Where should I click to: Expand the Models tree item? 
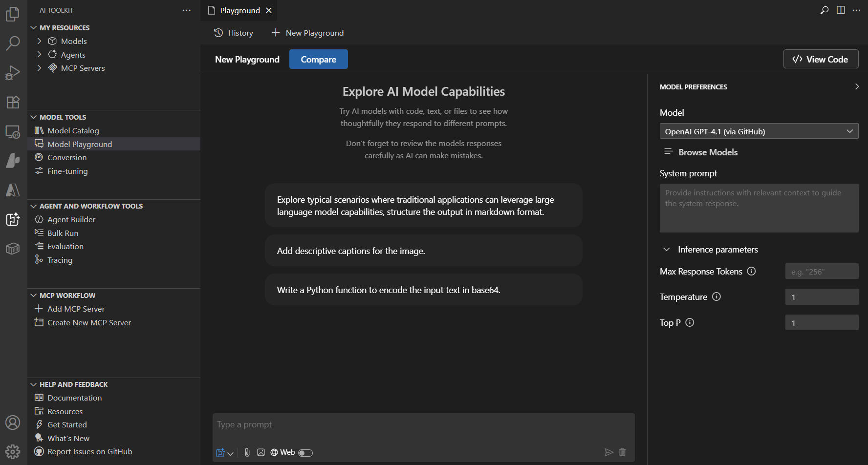40,41
